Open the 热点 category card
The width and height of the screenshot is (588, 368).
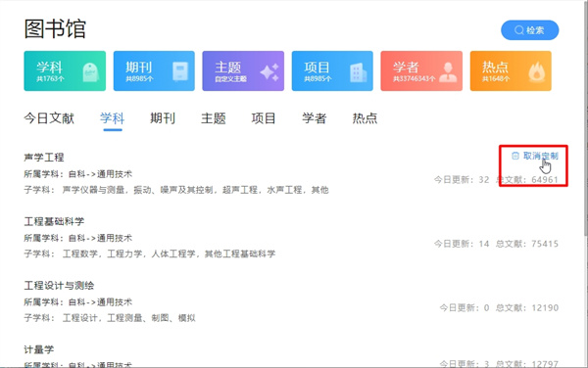click(511, 71)
